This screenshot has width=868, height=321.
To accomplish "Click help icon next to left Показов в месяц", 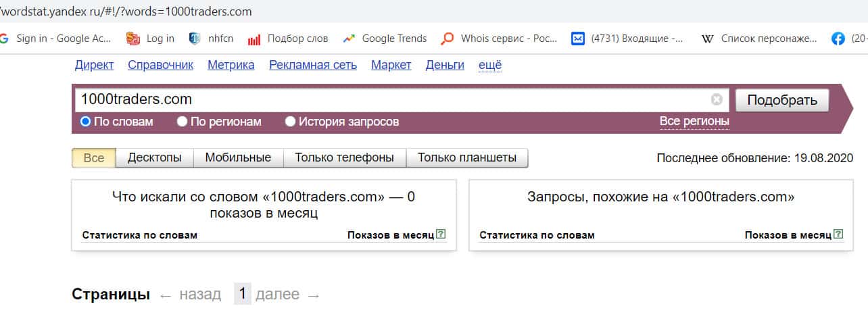I will click(x=441, y=234).
